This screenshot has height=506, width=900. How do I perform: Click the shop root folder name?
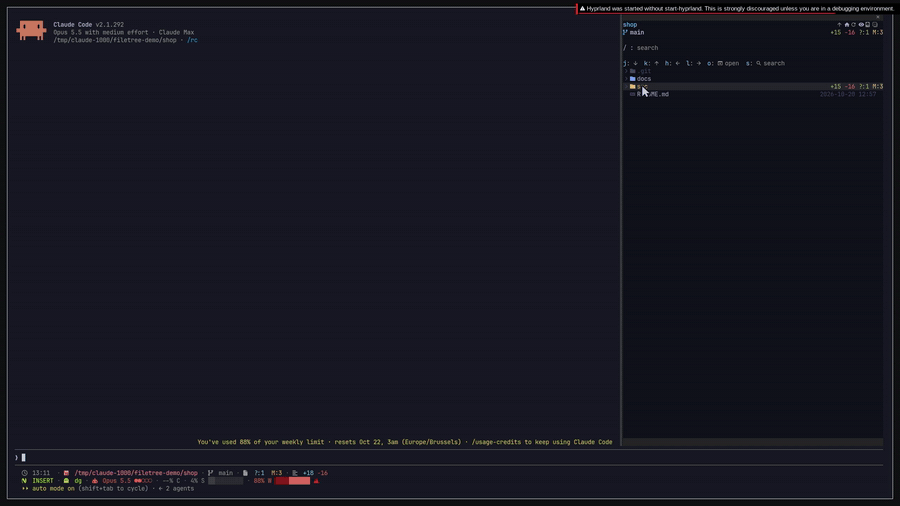coord(630,25)
